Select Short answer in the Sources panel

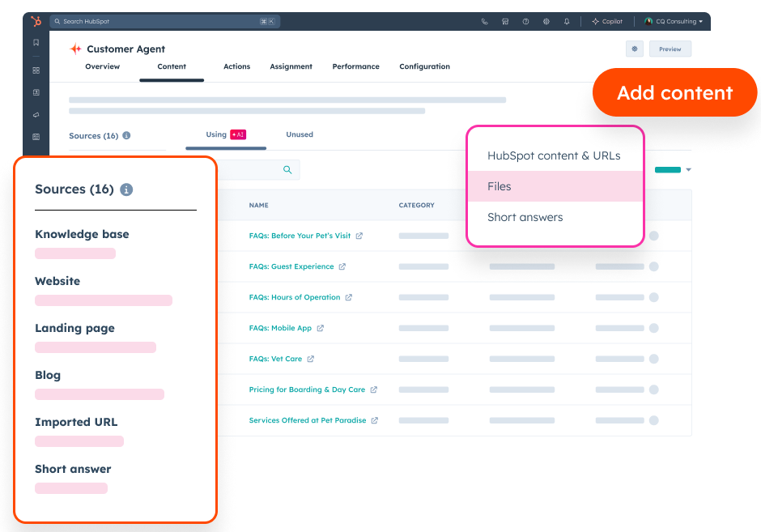73,469
